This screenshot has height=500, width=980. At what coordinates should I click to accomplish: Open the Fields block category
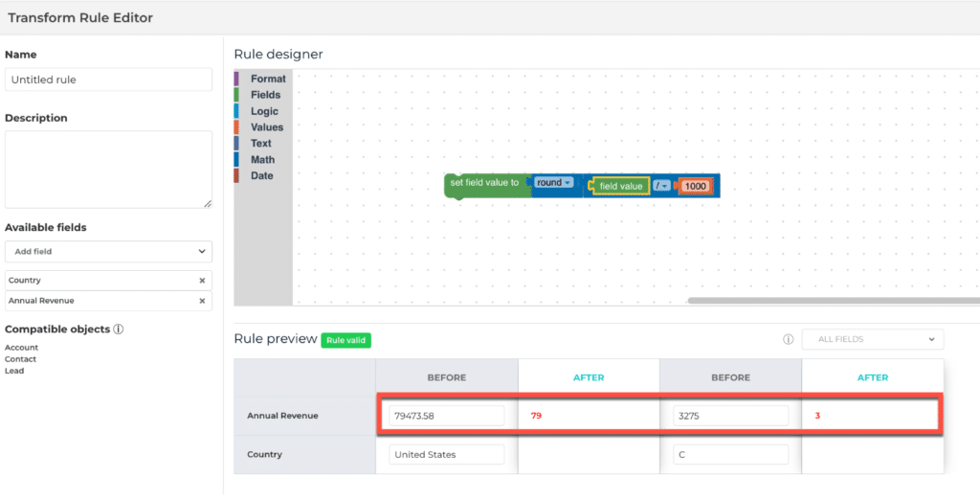265,95
